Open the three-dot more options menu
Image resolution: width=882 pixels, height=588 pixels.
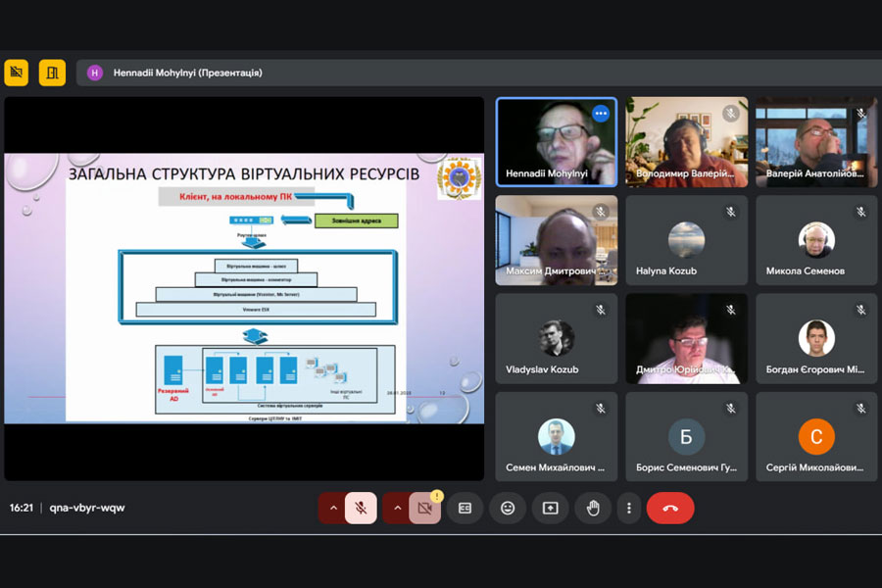coord(628,508)
